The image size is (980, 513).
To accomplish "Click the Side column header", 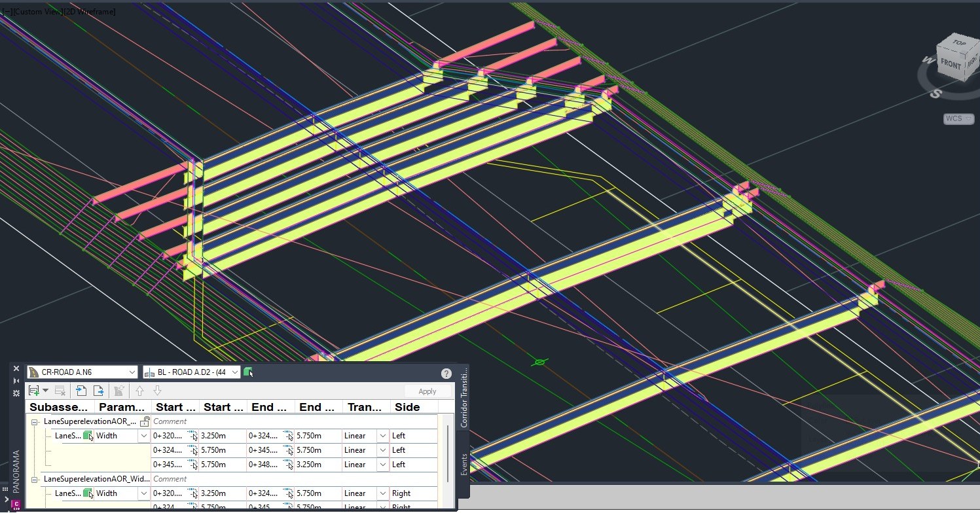I will (x=414, y=407).
